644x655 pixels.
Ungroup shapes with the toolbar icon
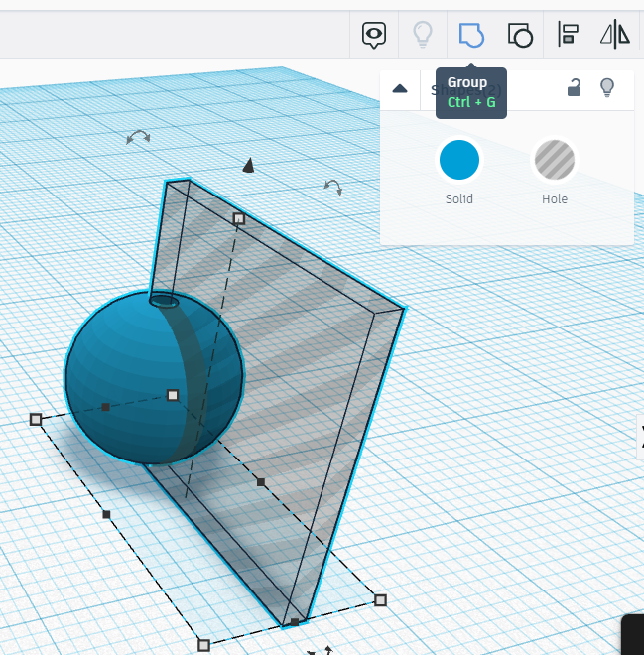[x=520, y=35]
